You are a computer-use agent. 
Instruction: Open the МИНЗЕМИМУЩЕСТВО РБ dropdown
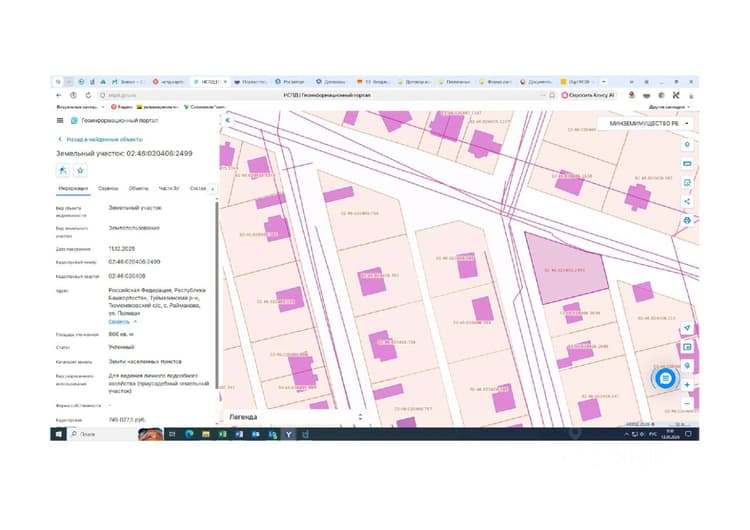click(x=648, y=123)
